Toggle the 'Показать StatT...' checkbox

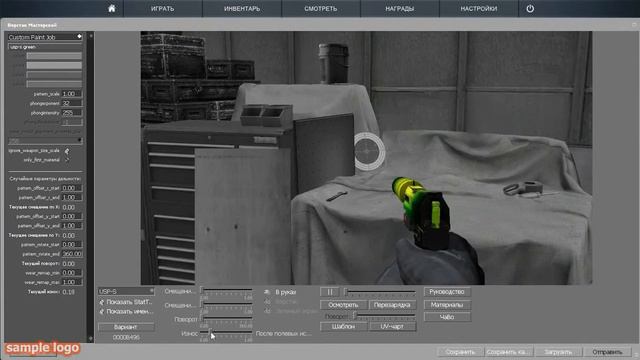pyautogui.click(x=102, y=302)
